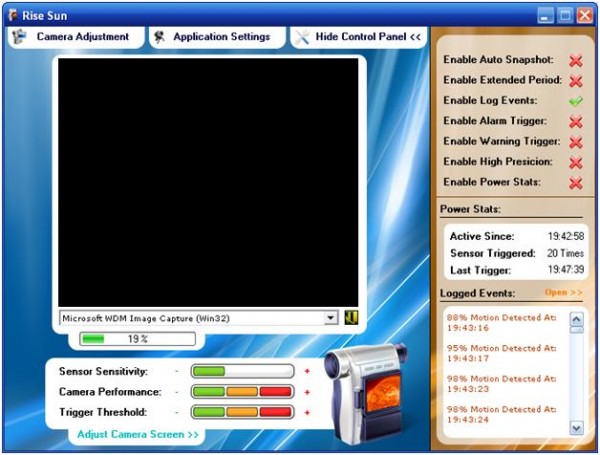Click the Sensor Triggered value 20 Times
Image resolution: width=600 pixels, height=455 pixels.
(x=565, y=253)
